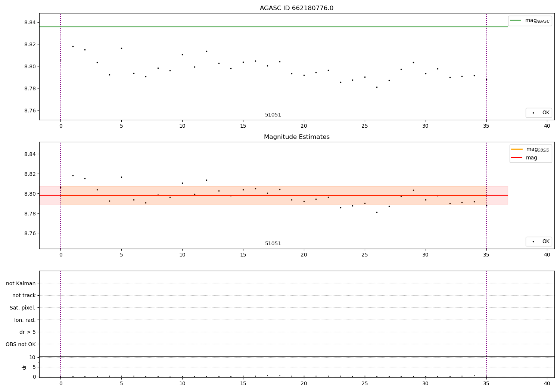Select the dr > 5 axis label
Screen dimensions: 560x392
pos(27,332)
